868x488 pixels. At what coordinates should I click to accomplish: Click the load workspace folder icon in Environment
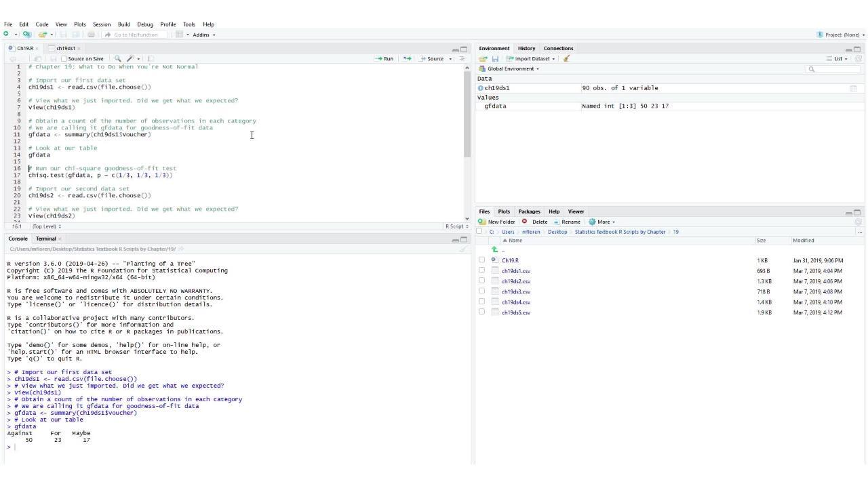tap(484, 59)
